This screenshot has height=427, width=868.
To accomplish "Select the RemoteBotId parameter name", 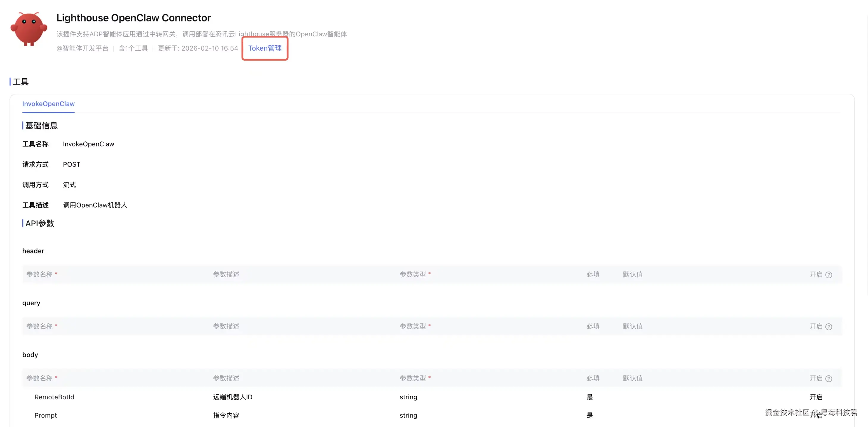I will [54, 397].
